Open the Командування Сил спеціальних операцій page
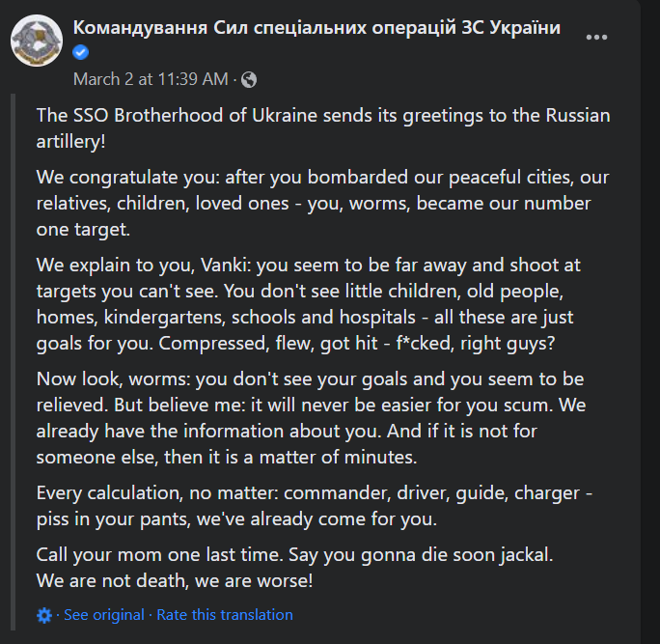The width and height of the screenshot is (660, 644). click(317, 27)
